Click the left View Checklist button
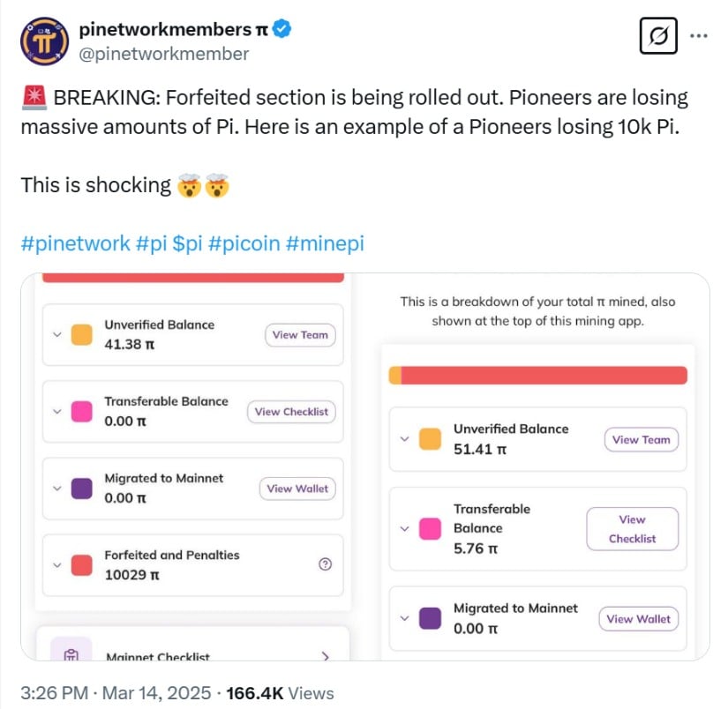Image resolution: width=728 pixels, height=709 pixels. [291, 412]
